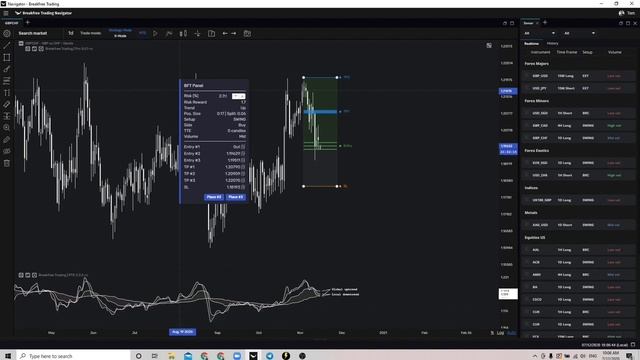The width and height of the screenshot is (640, 360).
Task: Click the taskbar search box
Action: point(73,356)
